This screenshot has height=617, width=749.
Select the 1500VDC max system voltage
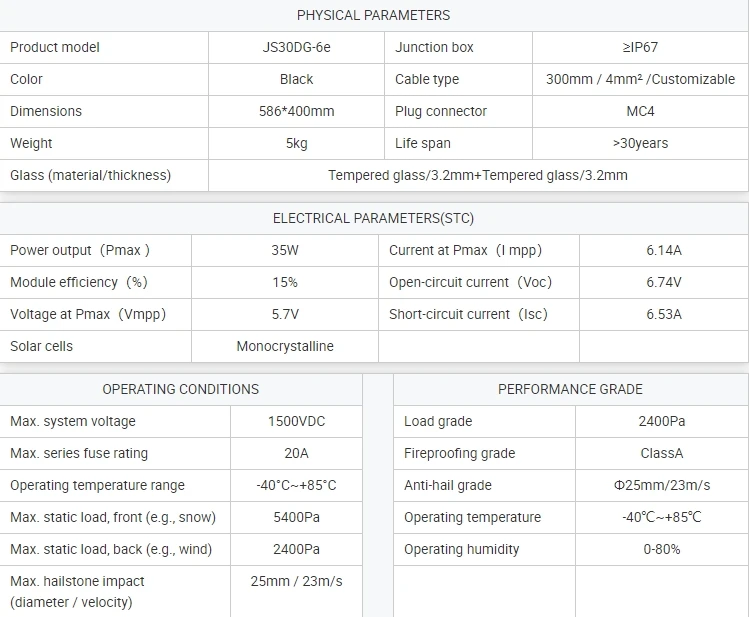(296, 421)
